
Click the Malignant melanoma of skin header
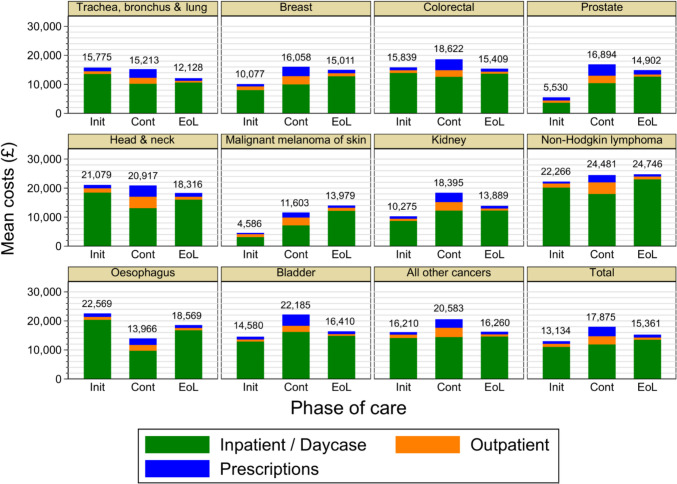pyautogui.click(x=296, y=141)
